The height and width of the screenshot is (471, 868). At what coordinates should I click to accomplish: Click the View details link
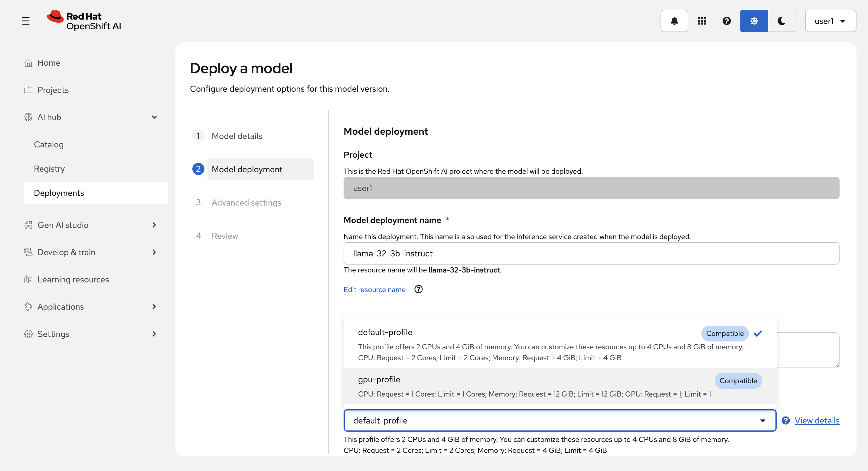tap(817, 420)
